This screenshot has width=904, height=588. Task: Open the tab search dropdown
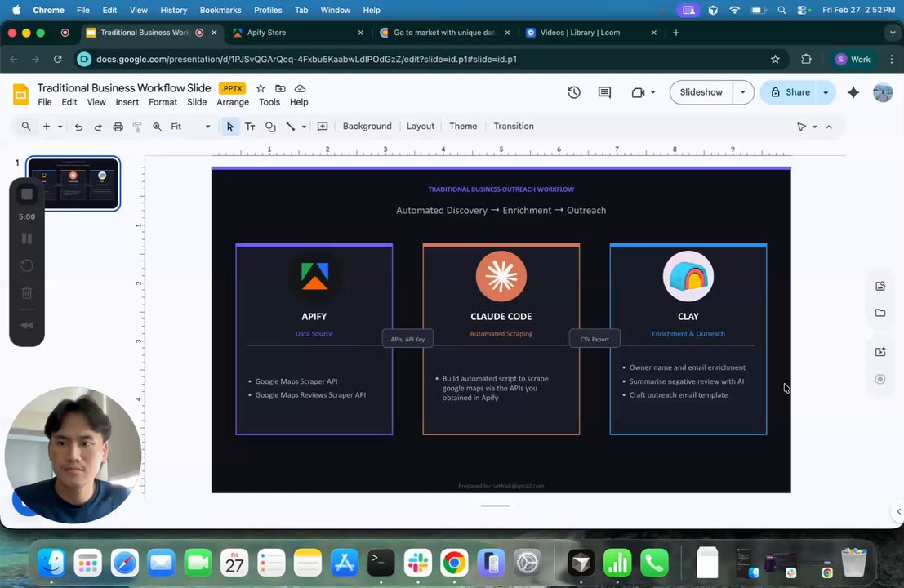pos(892,33)
